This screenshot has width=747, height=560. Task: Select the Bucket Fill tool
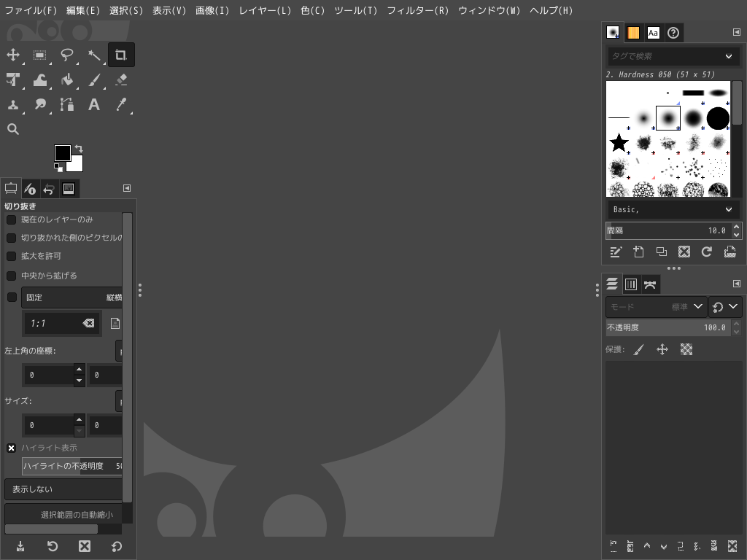pos(67,79)
